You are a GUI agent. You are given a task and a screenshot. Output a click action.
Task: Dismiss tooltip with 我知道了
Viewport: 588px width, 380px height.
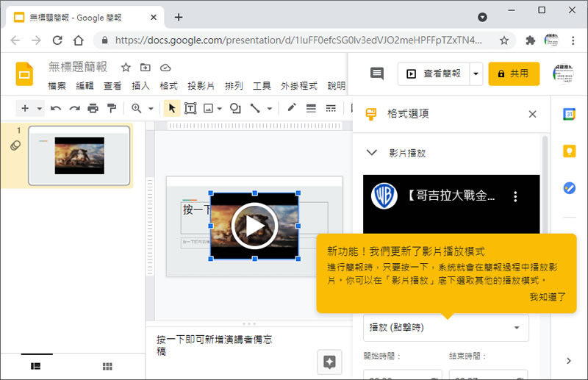(x=548, y=297)
